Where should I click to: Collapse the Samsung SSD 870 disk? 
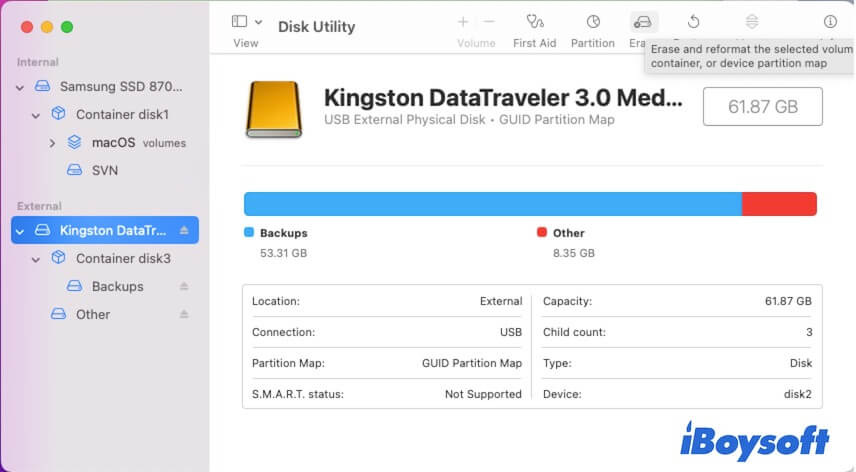pyautogui.click(x=20, y=87)
